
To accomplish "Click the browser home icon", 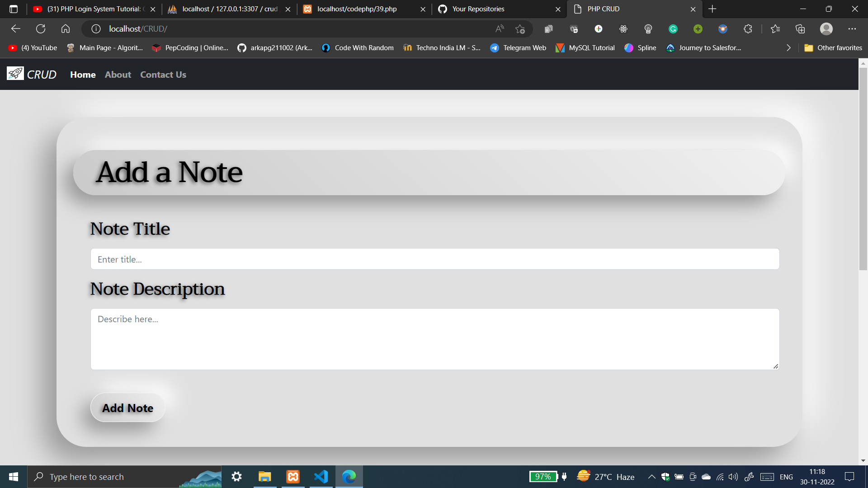I will coord(66,29).
